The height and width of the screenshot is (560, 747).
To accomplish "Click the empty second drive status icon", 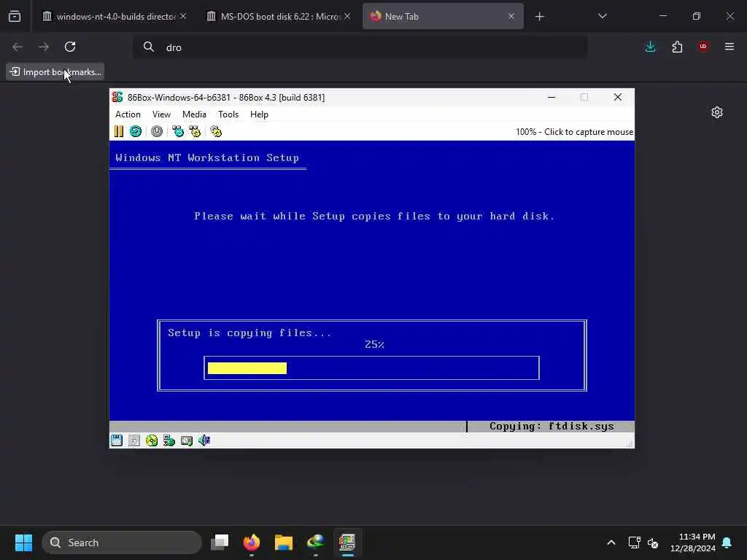I will pos(134,440).
